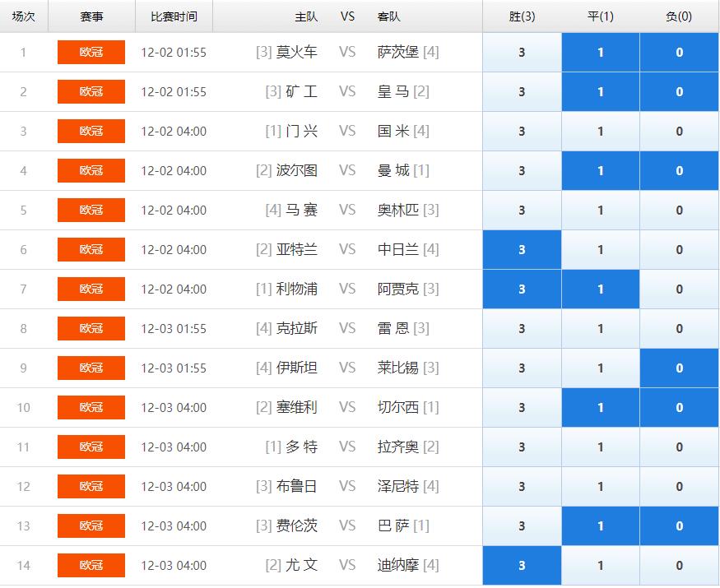Viewport: 720px width, 588px height.
Task: Click the 场次 column header
Action: (x=23, y=16)
